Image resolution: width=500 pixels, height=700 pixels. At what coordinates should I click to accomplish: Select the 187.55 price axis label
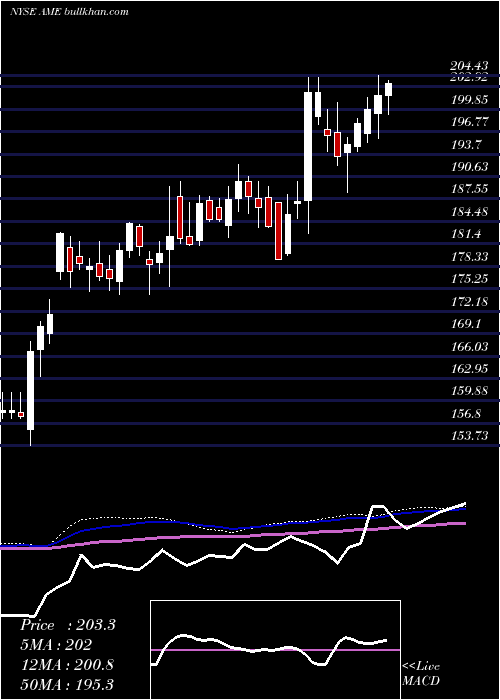469,189
